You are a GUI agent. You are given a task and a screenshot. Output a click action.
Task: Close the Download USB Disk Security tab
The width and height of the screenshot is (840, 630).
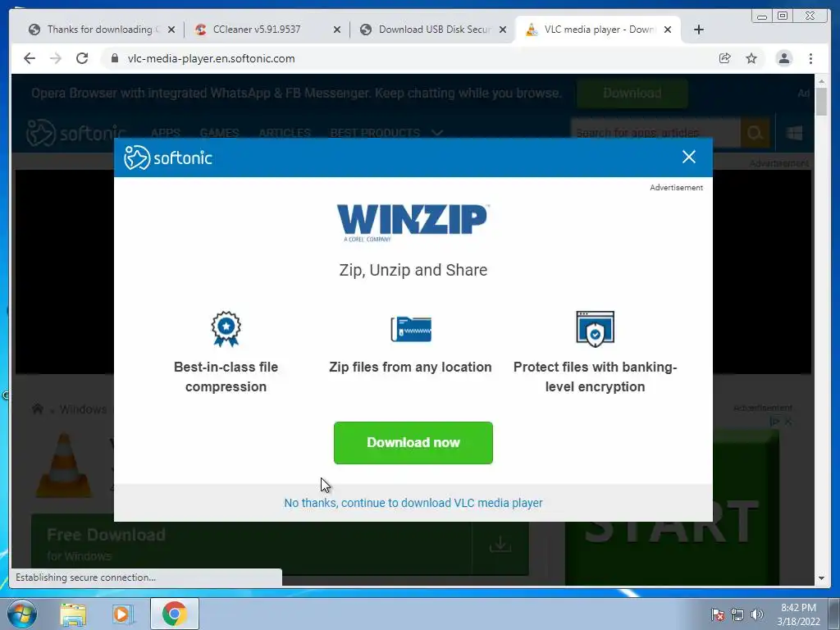503,30
